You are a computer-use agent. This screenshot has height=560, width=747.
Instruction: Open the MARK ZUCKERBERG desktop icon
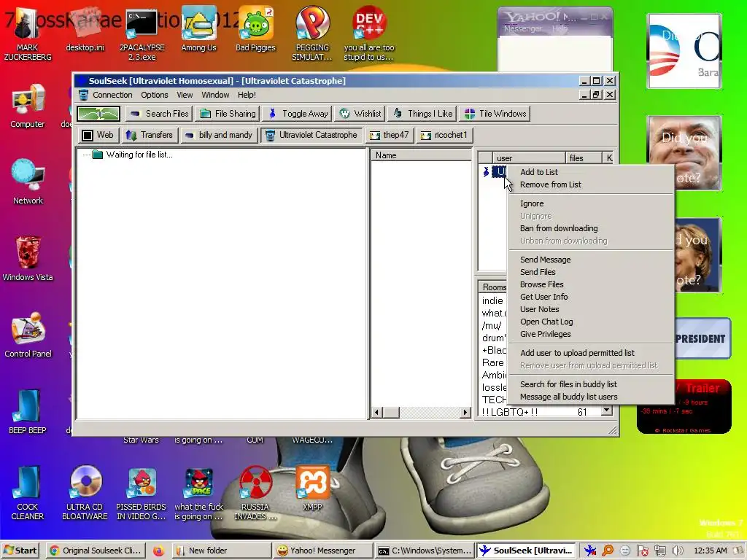[x=27, y=34]
